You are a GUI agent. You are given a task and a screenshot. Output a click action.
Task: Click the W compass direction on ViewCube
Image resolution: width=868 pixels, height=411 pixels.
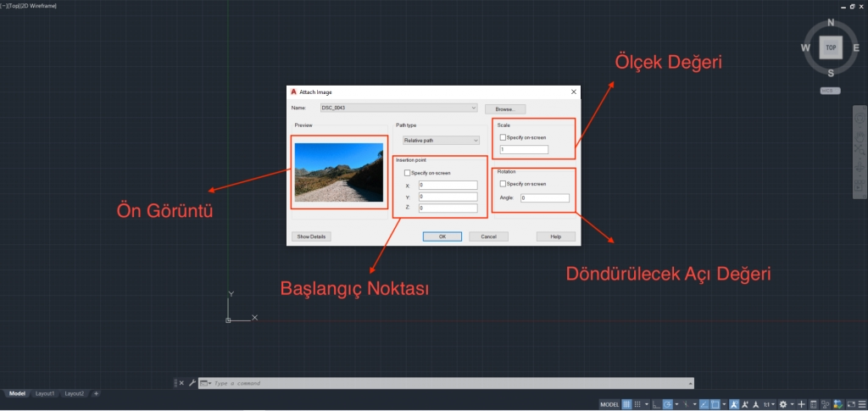(805, 47)
